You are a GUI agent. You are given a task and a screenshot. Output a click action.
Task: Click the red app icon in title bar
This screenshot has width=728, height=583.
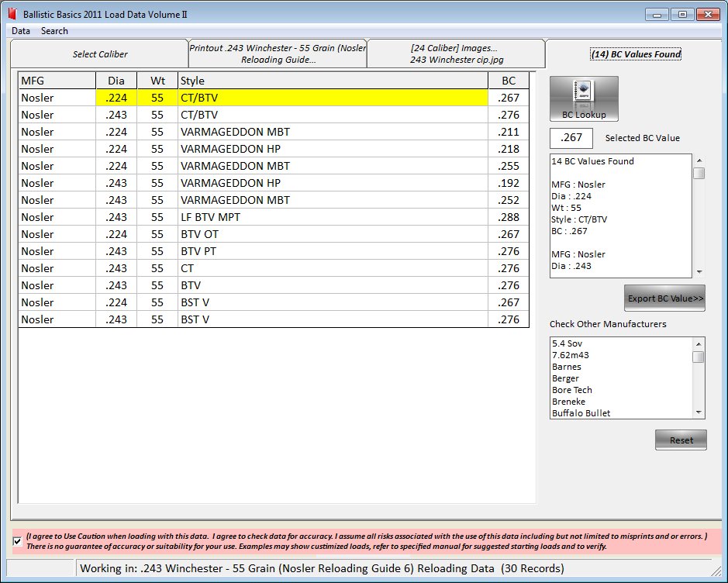pyautogui.click(x=11, y=14)
